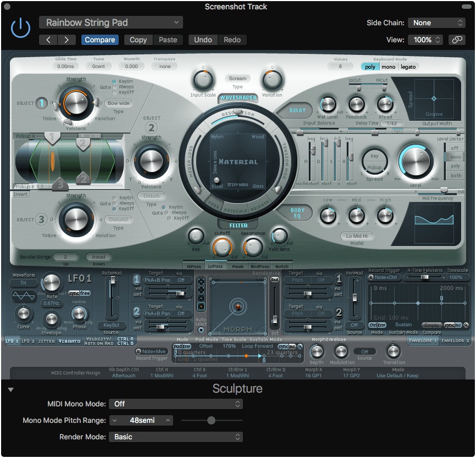The image size is (476, 458).
Task: Toggle Object 3 on/off button
Action: pyautogui.click(x=42, y=220)
